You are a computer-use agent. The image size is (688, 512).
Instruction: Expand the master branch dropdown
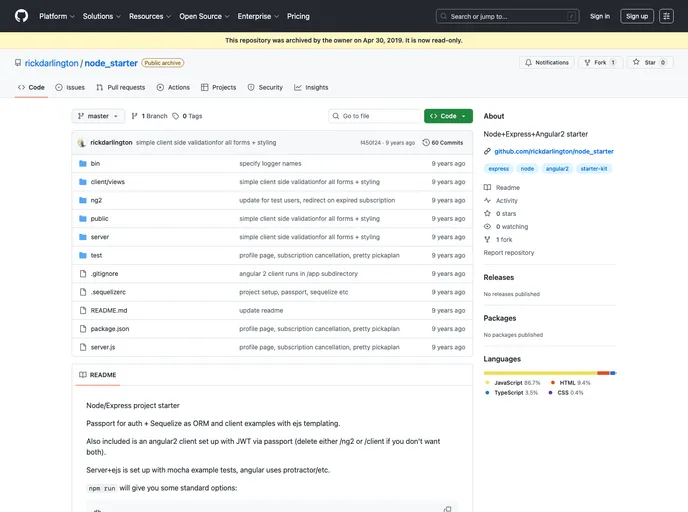point(98,116)
